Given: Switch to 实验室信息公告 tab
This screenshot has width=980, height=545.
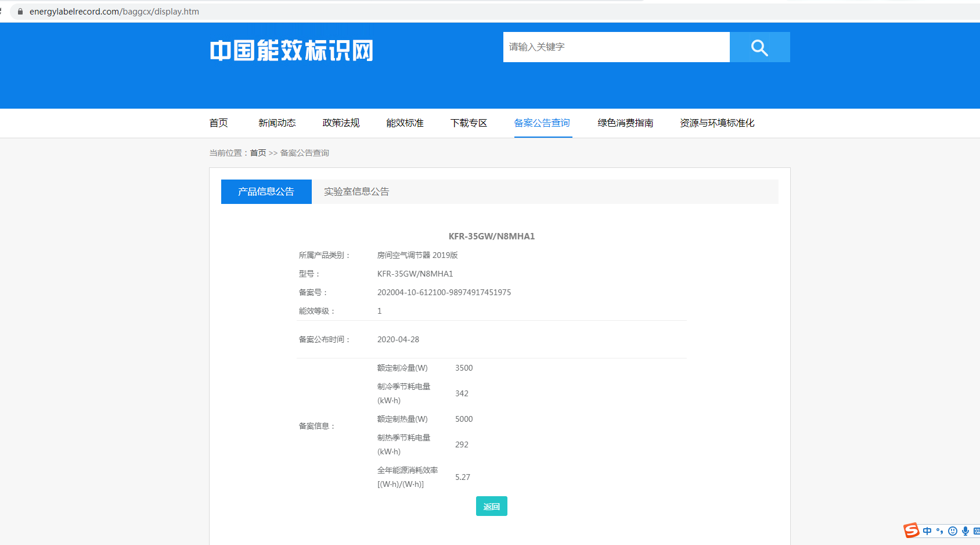Looking at the screenshot, I should [356, 192].
